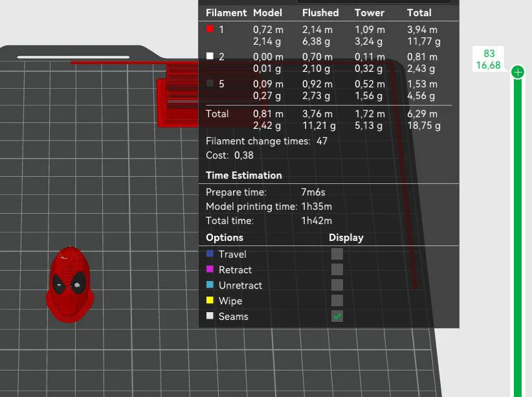Click the Model printing time 1h35m
532x397 pixels.
point(316,207)
